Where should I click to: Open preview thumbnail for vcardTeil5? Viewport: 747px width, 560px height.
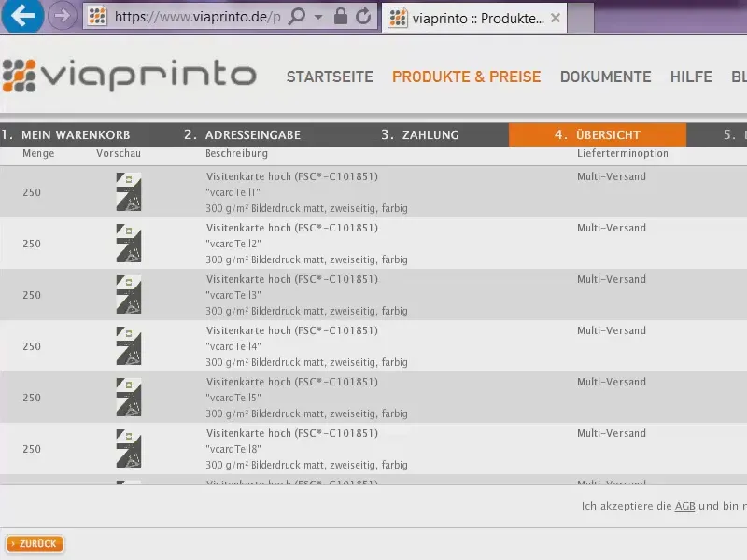[129, 398]
